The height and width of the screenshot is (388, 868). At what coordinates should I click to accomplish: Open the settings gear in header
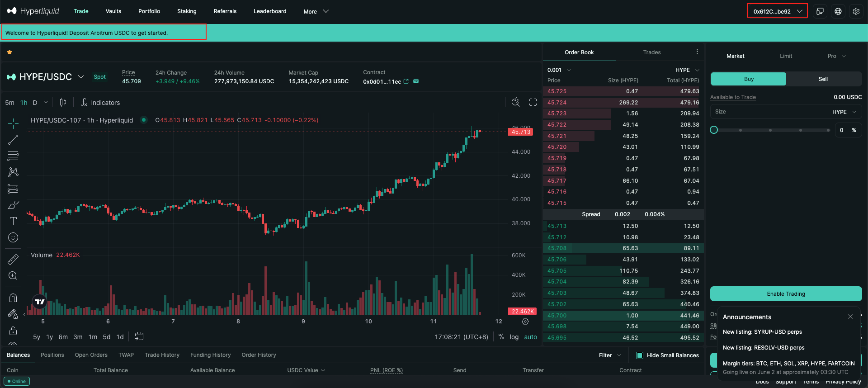click(856, 11)
